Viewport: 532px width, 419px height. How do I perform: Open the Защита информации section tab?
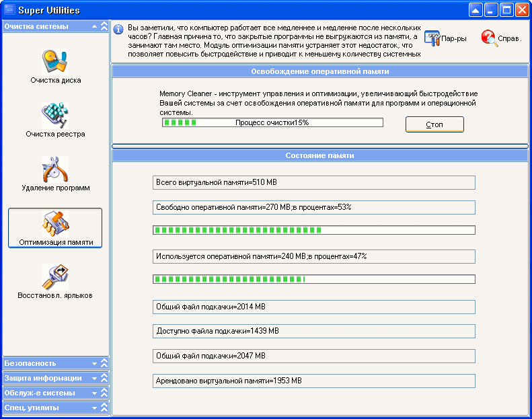(x=56, y=378)
